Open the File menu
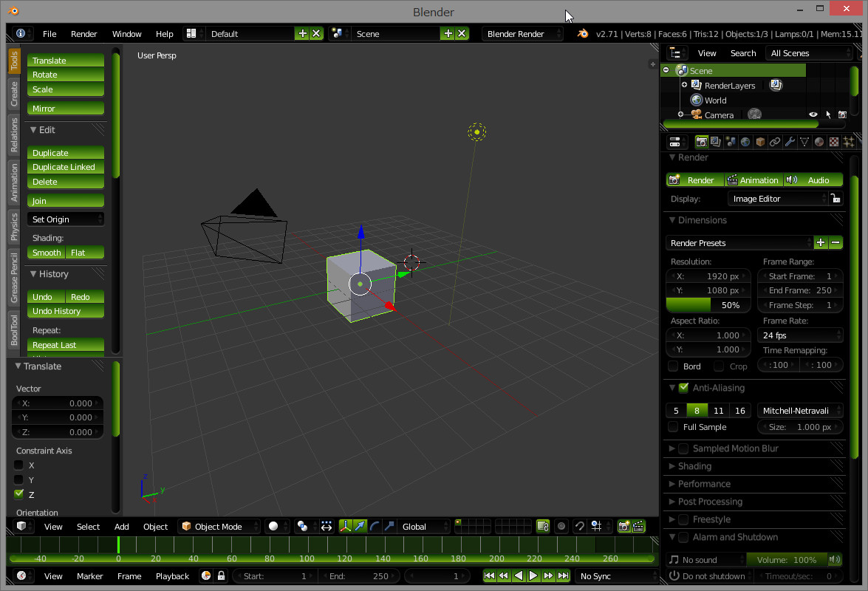 49,34
